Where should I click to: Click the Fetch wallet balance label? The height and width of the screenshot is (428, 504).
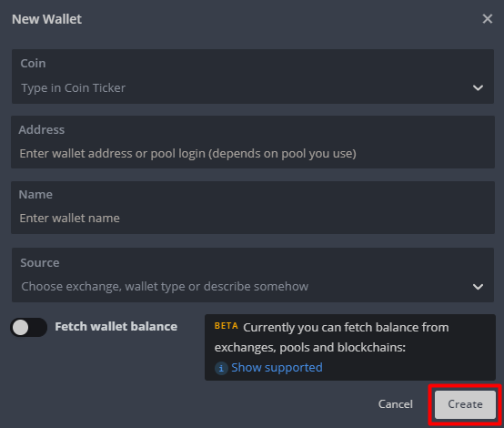(x=116, y=326)
